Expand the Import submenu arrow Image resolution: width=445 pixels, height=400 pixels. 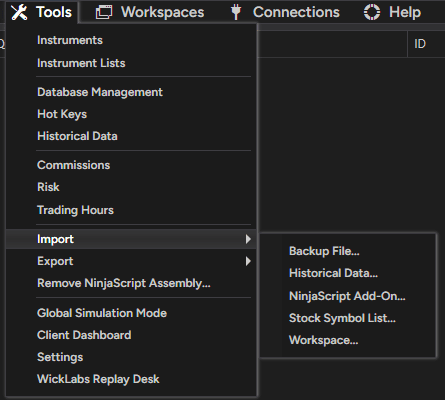pos(248,239)
